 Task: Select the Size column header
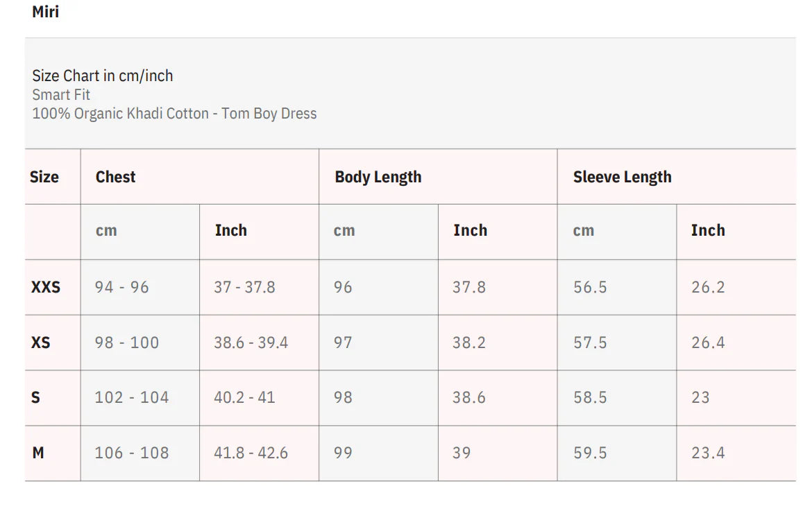click(x=44, y=177)
